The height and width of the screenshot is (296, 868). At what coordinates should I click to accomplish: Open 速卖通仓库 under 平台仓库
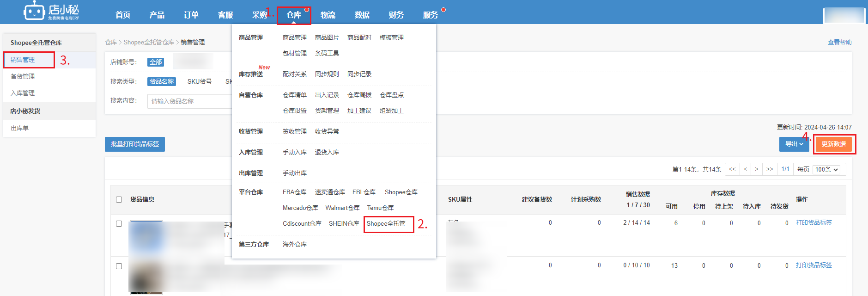pos(330,192)
